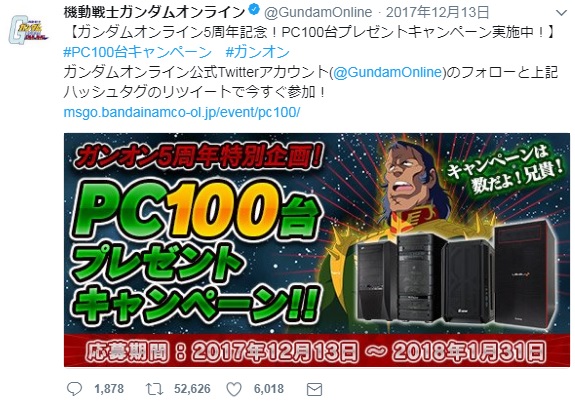Click the reply speech bubble icon
This screenshot has height=405, width=575.
(74, 389)
